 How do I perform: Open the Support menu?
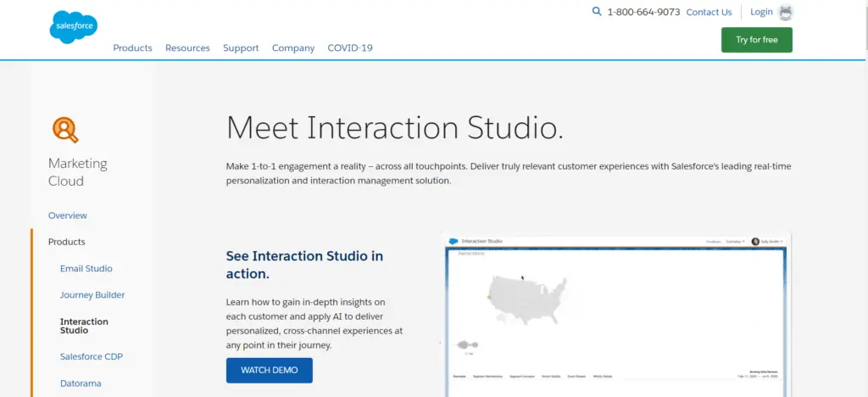(241, 48)
